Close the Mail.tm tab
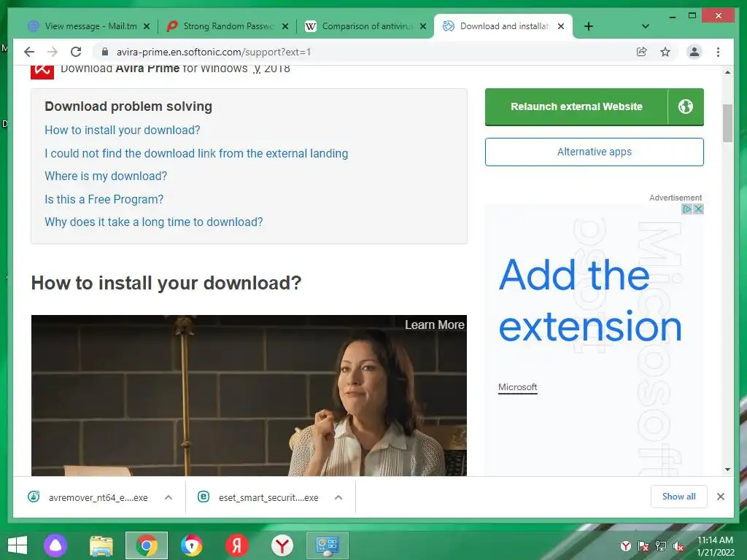 (147, 27)
